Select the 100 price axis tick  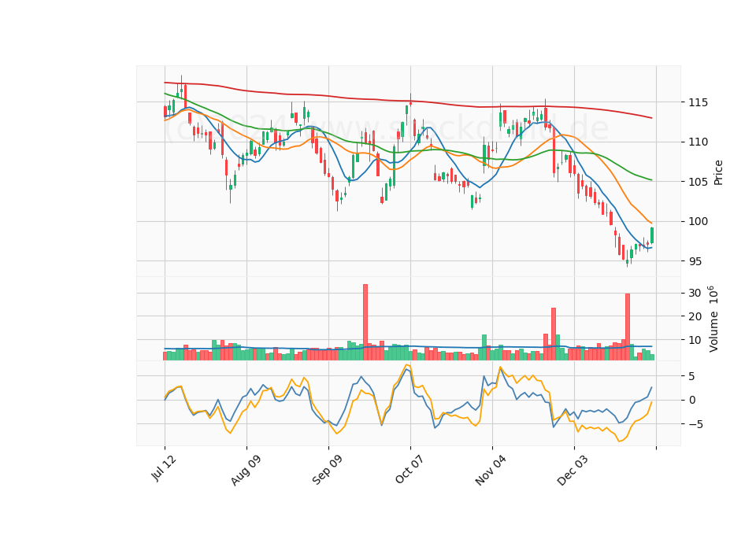[x=699, y=222]
